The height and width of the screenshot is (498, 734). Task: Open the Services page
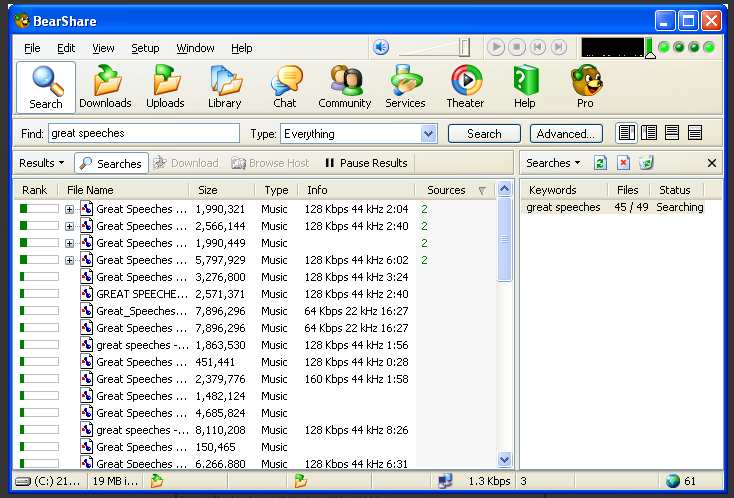405,88
